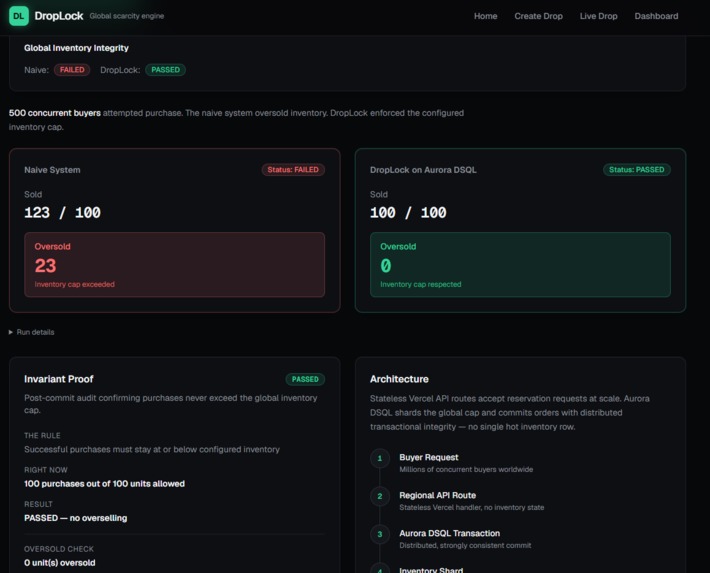This screenshot has height=573, width=710.
Task: Click the '123 / 100' sold value
Action: click(62, 212)
